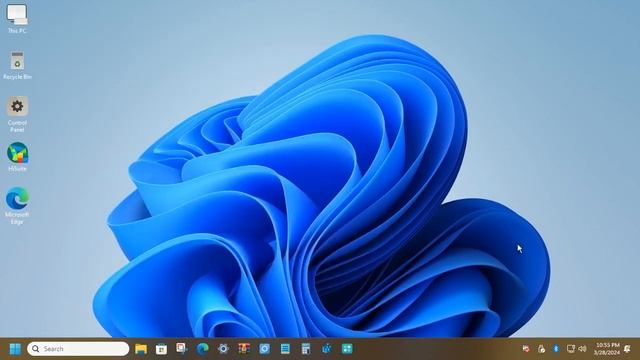Open Microsoft Store from the taskbar
Image resolution: width=640 pixels, height=360 pixels.
(161, 349)
